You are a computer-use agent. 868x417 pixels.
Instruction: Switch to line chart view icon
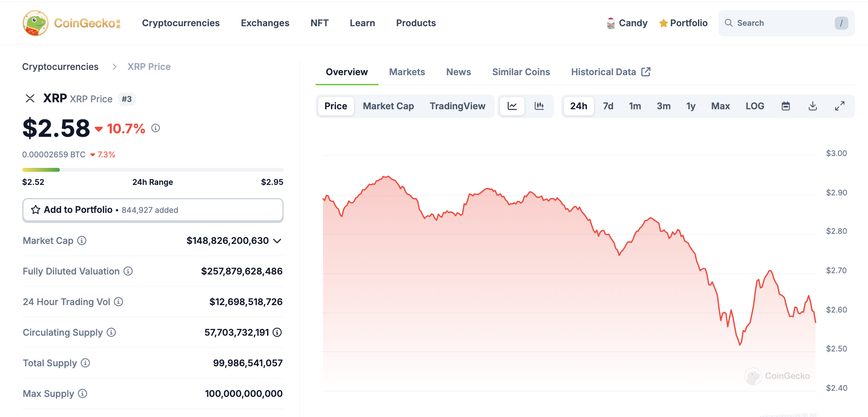coord(512,106)
